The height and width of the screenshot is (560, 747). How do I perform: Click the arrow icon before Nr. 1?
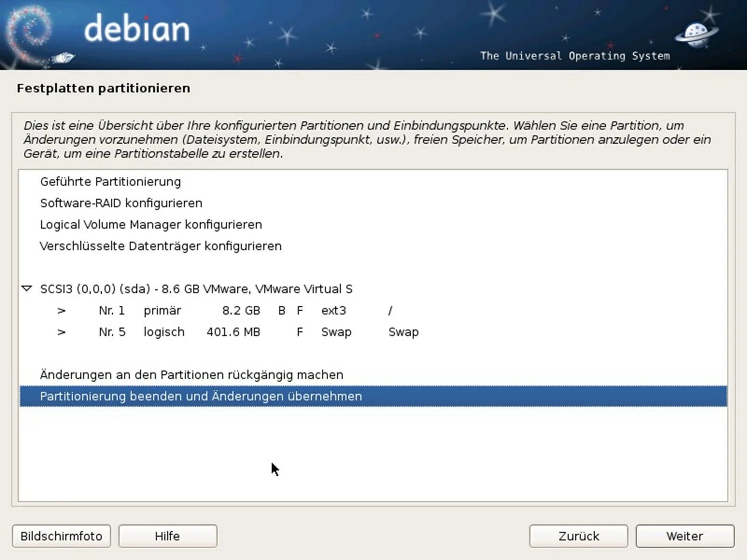(x=61, y=310)
